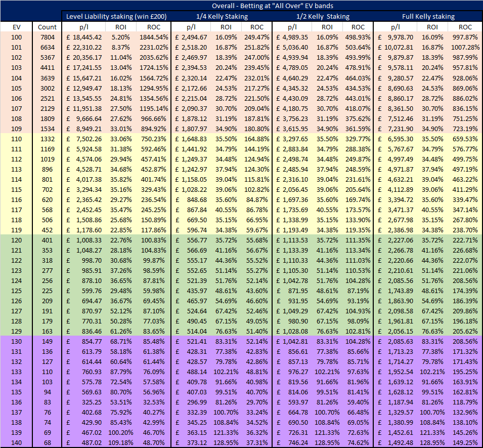Click the count cell reading 1169

pos(48,149)
